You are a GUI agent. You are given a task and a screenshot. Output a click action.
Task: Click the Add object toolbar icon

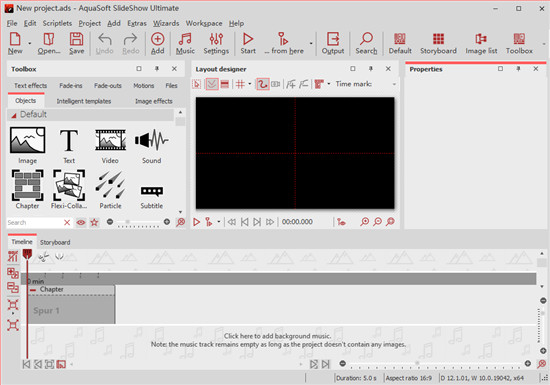[x=157, y=43]
